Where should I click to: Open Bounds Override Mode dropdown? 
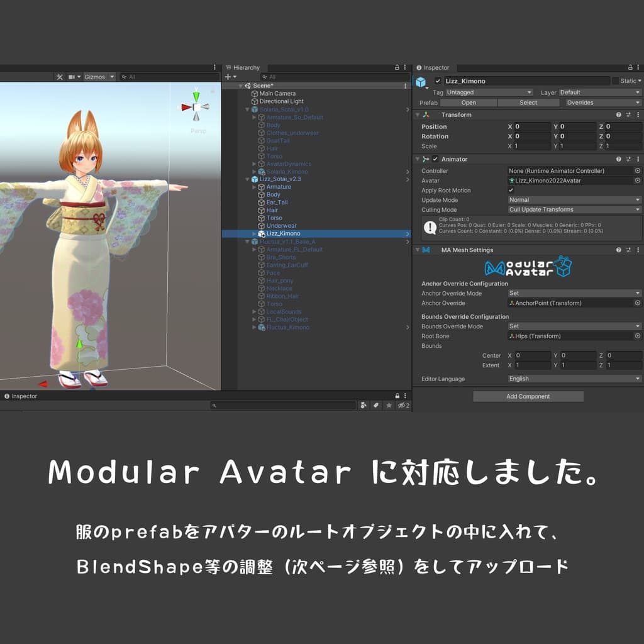[574, 326]
